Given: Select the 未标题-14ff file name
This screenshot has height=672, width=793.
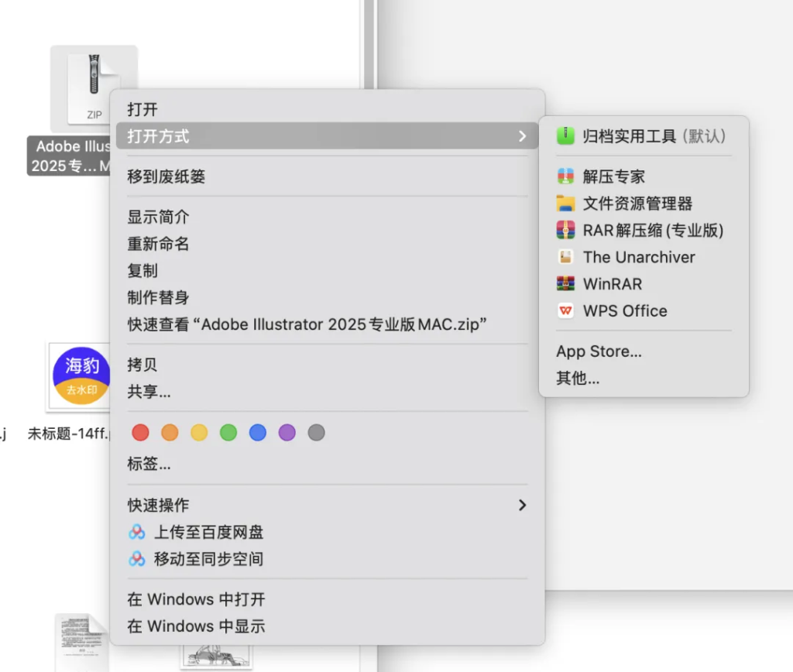Looking at the screenshot, I should pyautogui.click(x=68, y=434).
